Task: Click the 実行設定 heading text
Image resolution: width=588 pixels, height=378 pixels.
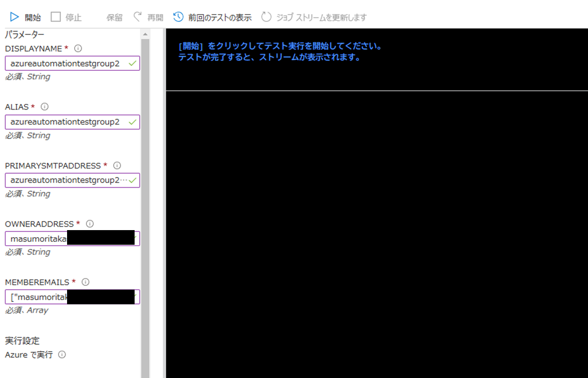Action: 22,340
